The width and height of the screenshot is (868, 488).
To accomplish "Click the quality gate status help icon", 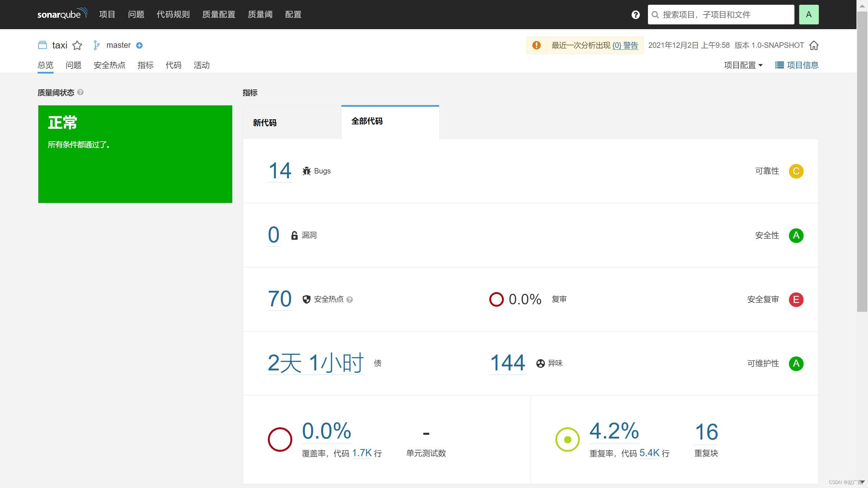I will coord(80,92).
